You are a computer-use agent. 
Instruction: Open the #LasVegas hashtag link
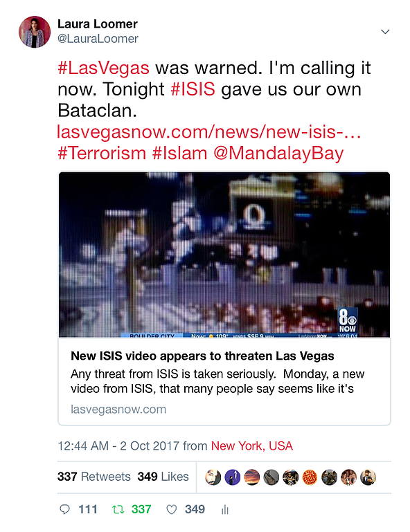coord(103,68)
